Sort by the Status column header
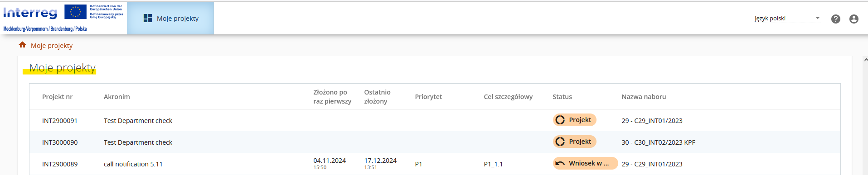The width and height of the screenshot is (868, 175). tap(562, 97)
